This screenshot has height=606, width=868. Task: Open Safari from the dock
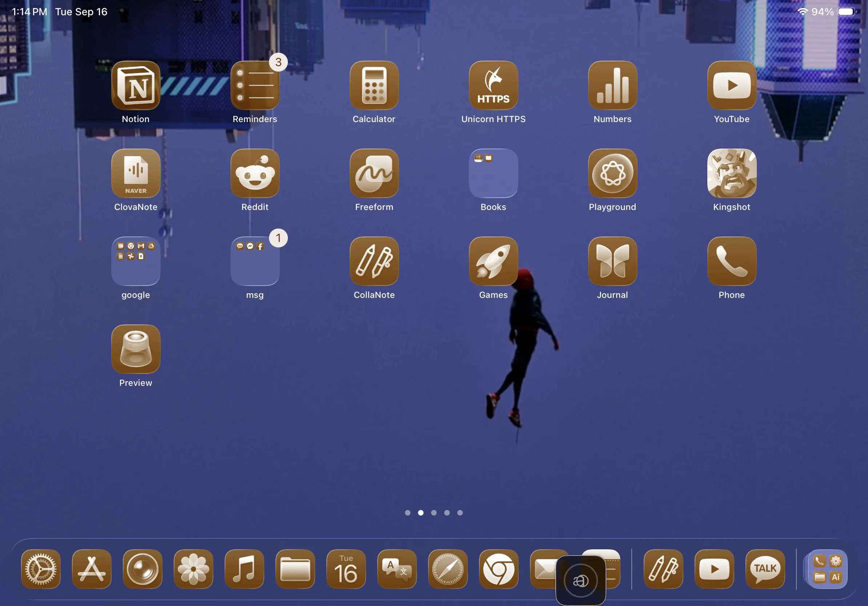(x=447, y=569)
